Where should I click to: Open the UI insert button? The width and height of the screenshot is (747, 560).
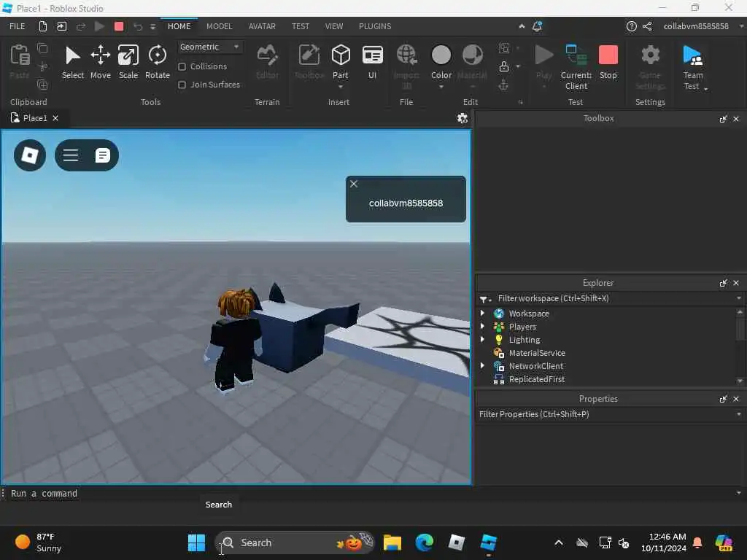[372, 62]
